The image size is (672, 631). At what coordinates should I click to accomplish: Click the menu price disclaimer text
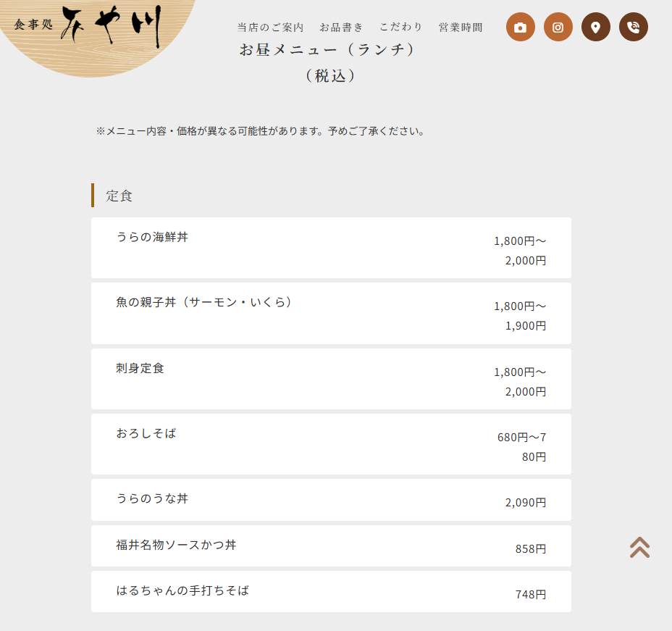click(x=259, y=131)
